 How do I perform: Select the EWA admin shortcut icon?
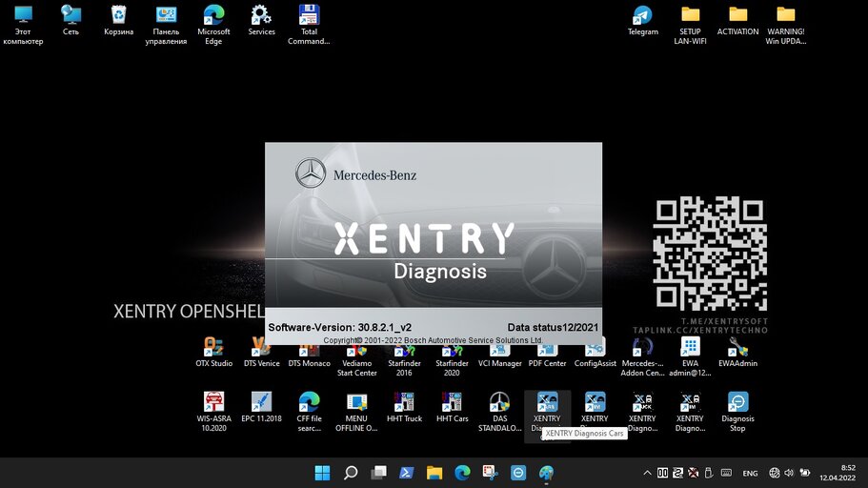pos(690,357)
